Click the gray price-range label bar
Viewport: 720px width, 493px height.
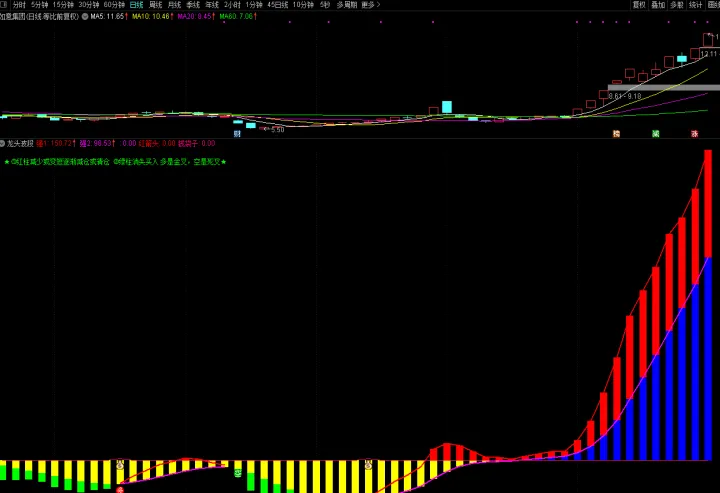649,89
